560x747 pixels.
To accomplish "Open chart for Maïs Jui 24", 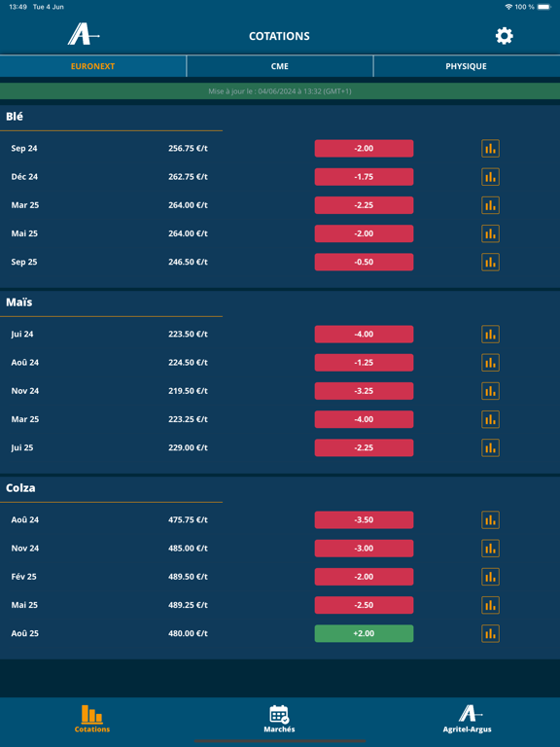I will tap(490, 334).
